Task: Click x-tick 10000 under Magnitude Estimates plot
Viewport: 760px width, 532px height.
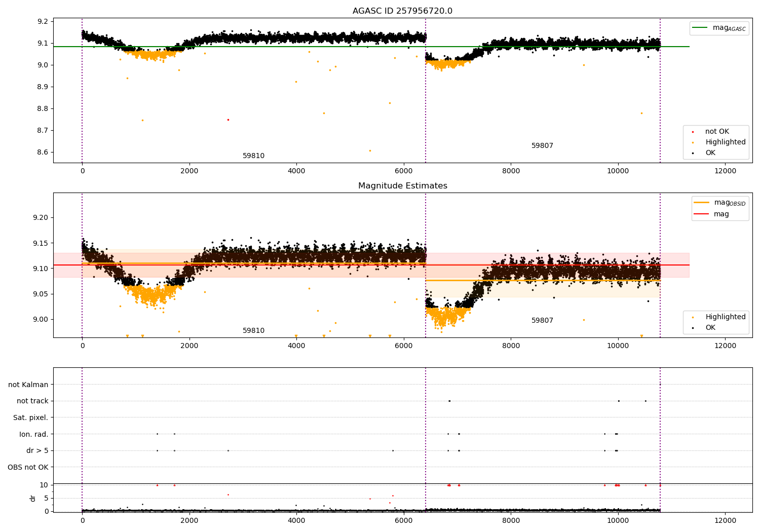Action: 618,346
